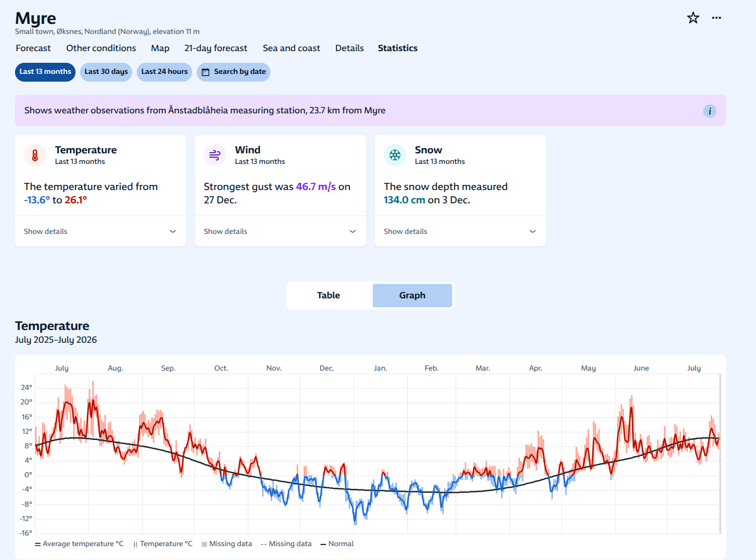The width and height of the screenshot is (756, 560).
Task: Click the info icon in station banner
Action: coord(710,111)
